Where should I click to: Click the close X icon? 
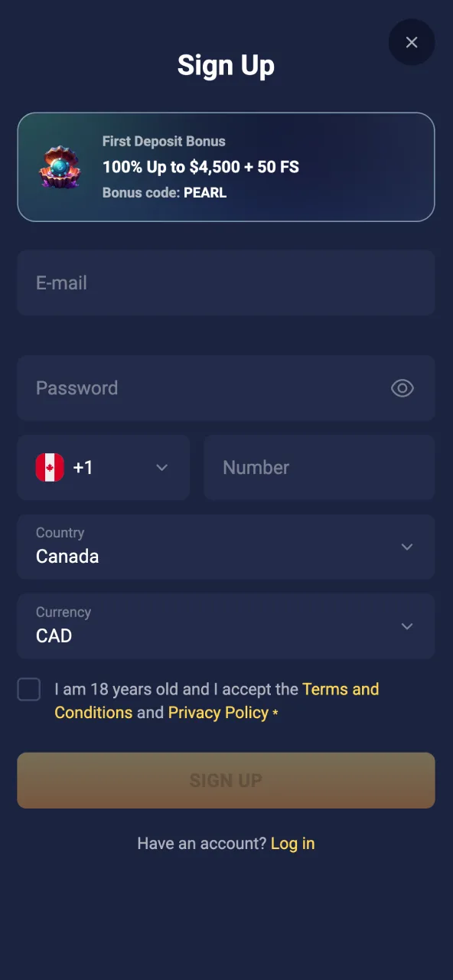[412, 42]
